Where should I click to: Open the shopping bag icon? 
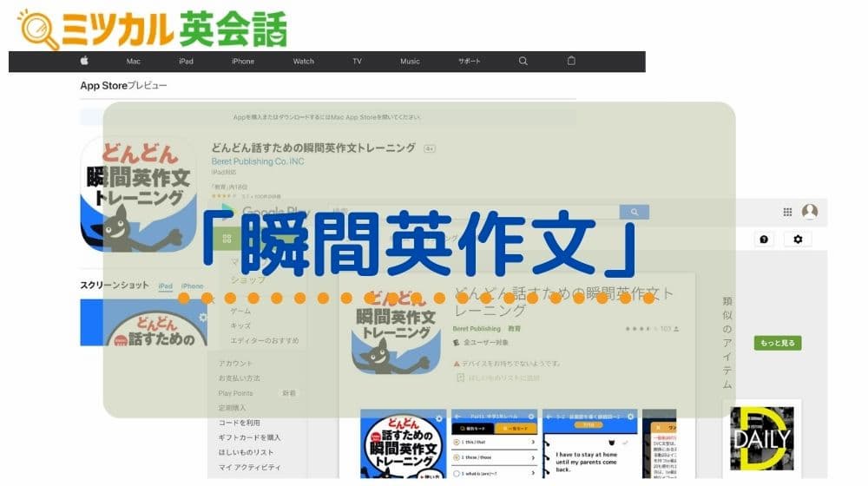click(571, 61)
